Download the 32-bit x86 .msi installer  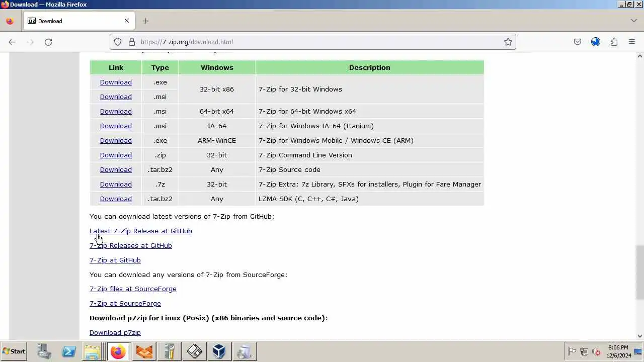[116, 97]
